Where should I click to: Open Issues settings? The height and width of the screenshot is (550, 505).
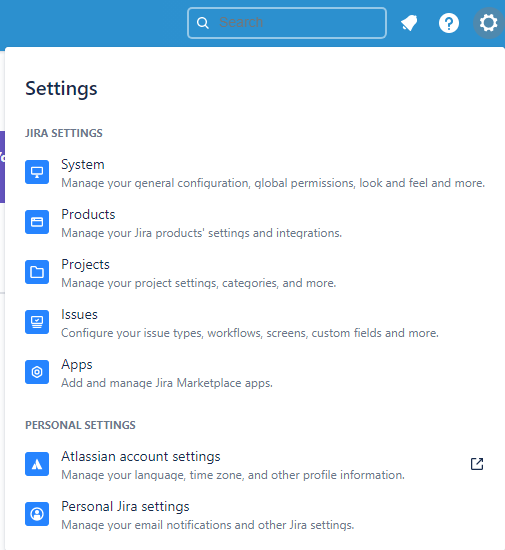[x=255, y=322]
